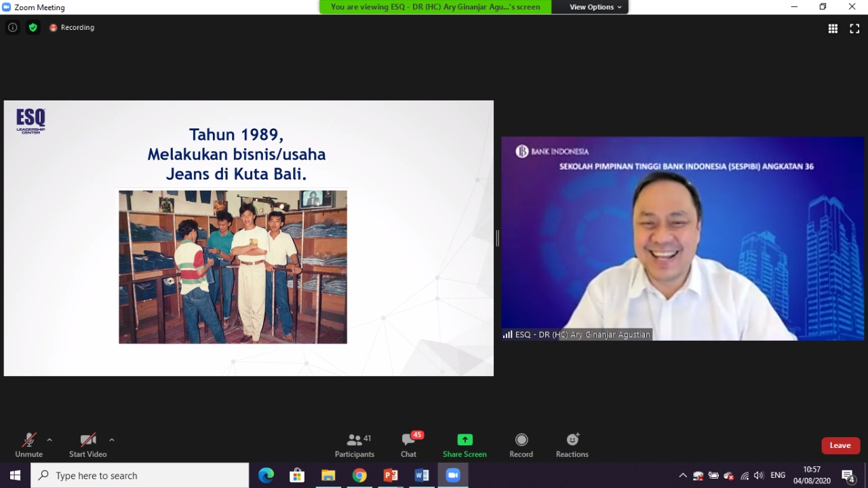Click the Share Screen button
868x488 pixels.
pyautogui.click(x=465, y=445)
